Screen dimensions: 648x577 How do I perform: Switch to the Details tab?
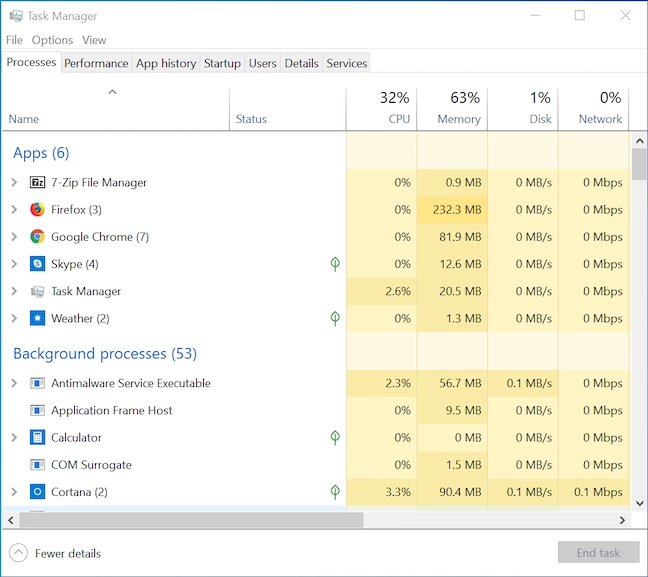tap(301, 63)
